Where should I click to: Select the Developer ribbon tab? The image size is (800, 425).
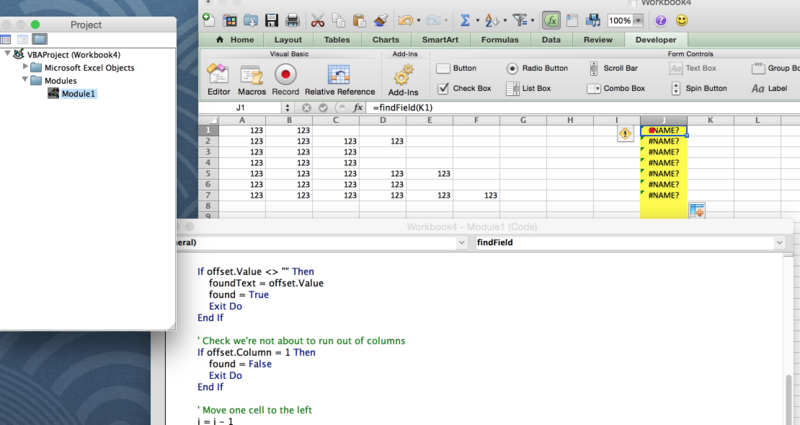(x=656, y=40)
